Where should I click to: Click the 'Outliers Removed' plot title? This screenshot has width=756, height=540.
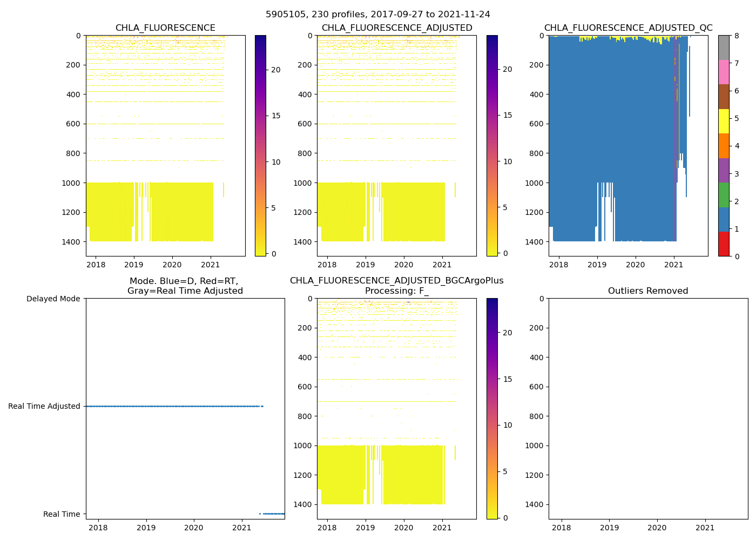click(648, 291)
